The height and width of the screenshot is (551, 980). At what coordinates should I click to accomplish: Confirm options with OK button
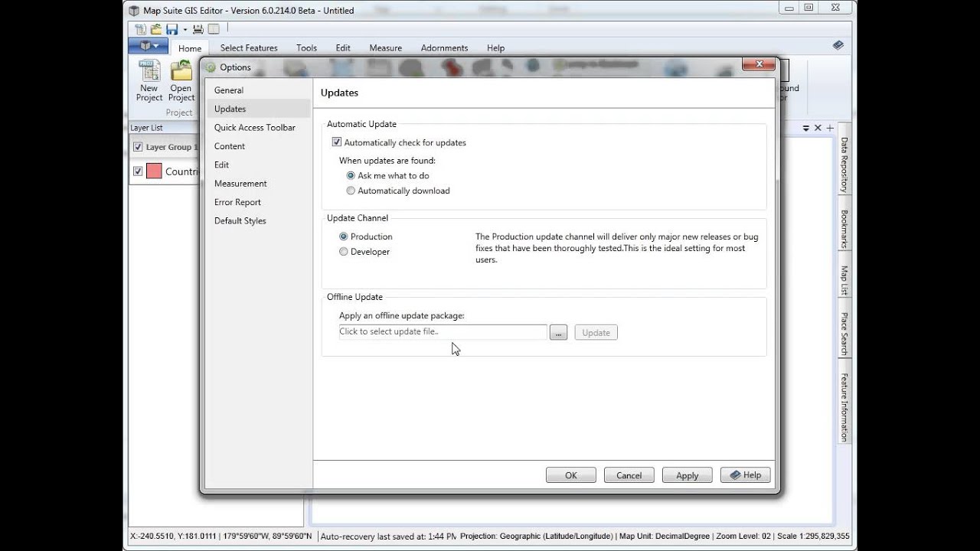click(571, 475)
